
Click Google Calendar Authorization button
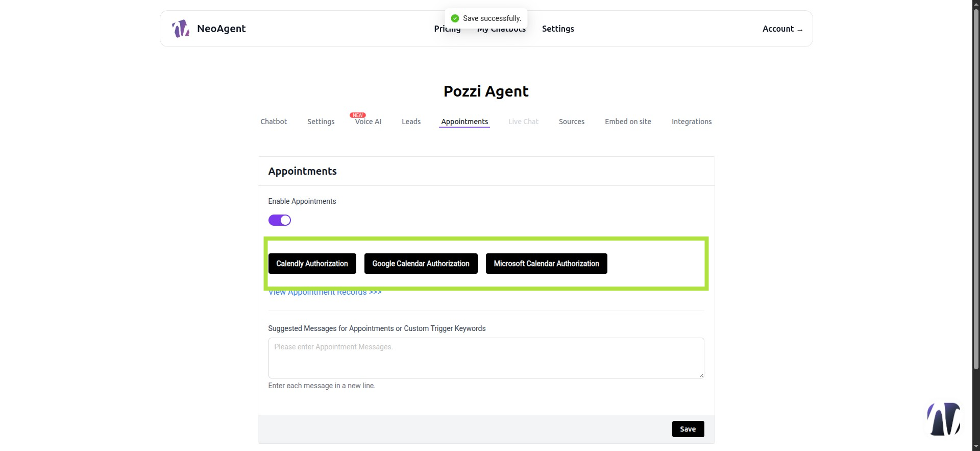pyautogui.click(x=421, y=264)
